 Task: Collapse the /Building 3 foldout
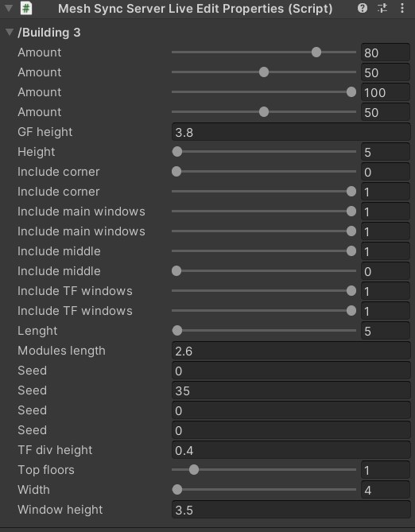(10, 33)
